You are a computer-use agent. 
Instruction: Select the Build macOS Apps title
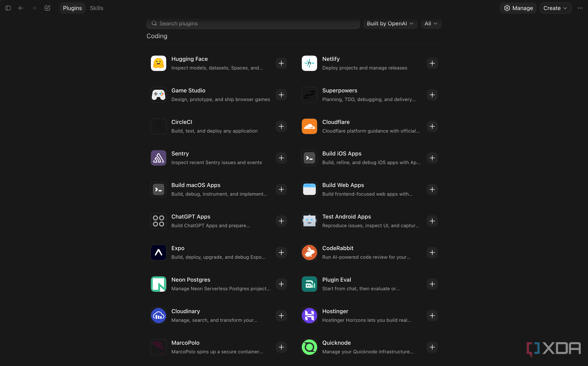196,185
